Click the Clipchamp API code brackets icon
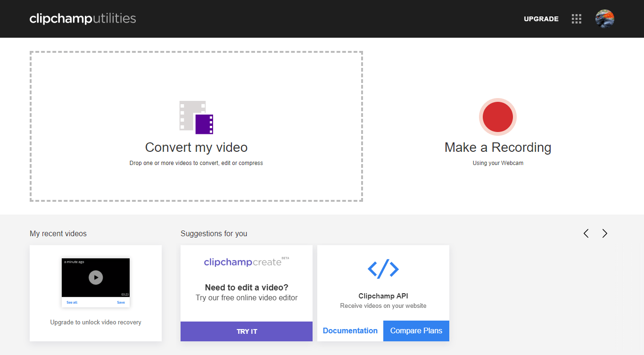This screenshot has height=355, width=644. (383, 269)
